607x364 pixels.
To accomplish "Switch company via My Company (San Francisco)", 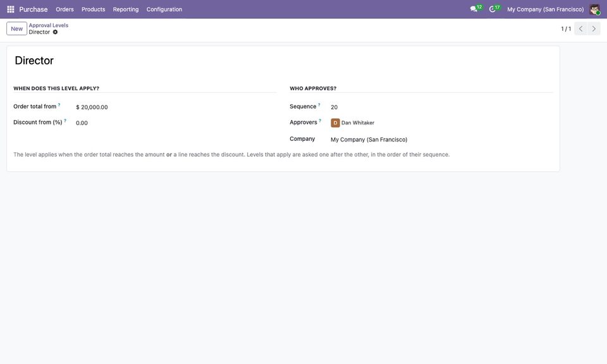I will (546, 9).
